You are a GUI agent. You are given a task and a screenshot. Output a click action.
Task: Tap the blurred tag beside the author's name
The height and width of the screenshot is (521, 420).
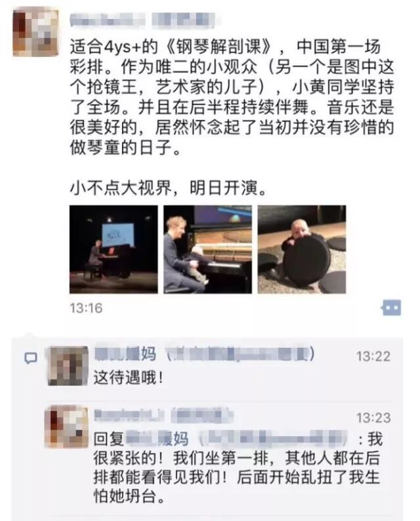click(183, 20)
